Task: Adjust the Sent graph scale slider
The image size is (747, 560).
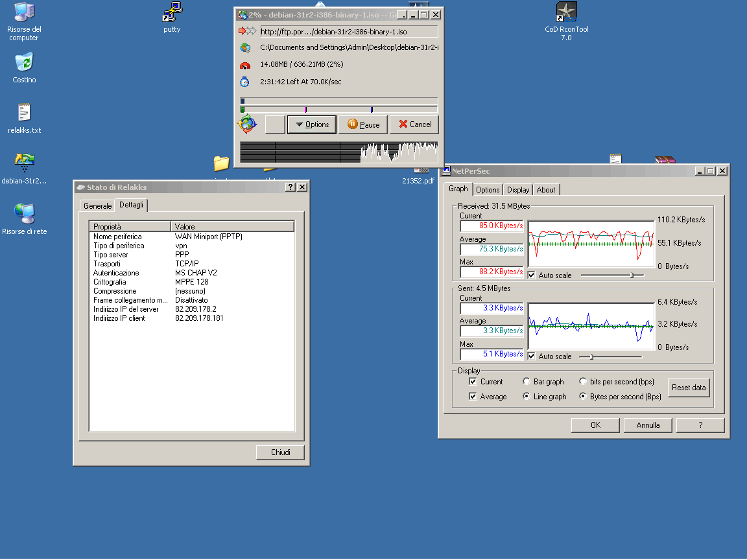Action: click(x=591, y=356)
